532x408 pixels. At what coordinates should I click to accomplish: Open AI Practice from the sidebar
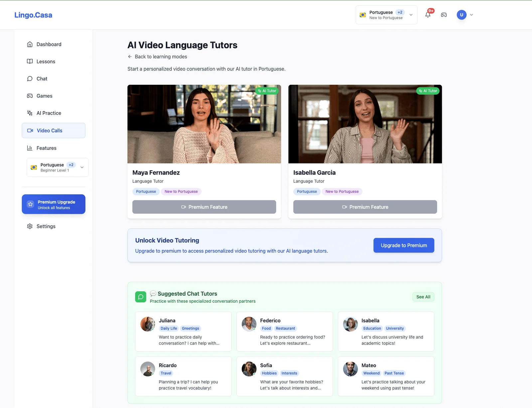(x=49, y=113)
